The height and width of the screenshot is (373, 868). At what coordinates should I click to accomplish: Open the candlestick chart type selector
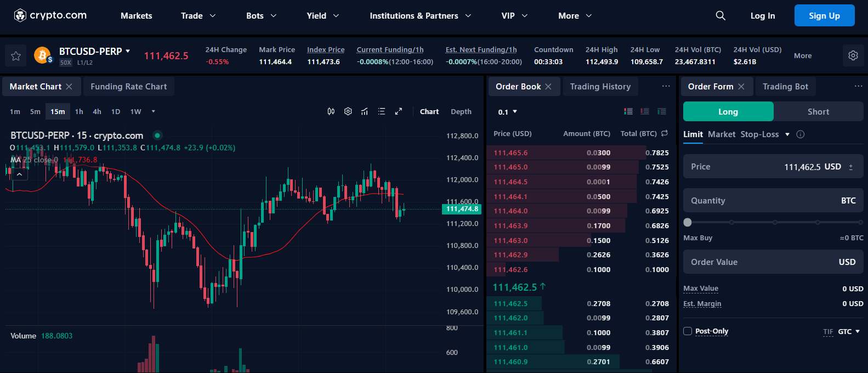pyautogui.click(x=331, y=111)
